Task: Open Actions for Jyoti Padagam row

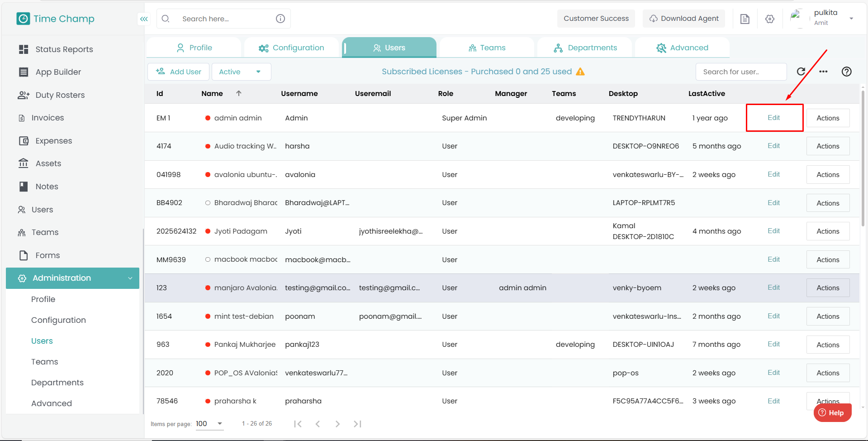Action: pos(827,231)
